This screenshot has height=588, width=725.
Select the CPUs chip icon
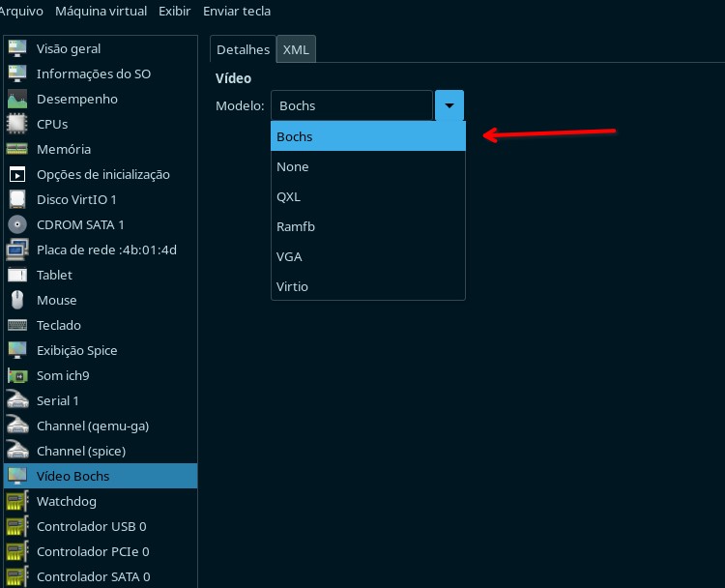pos(17,124)
